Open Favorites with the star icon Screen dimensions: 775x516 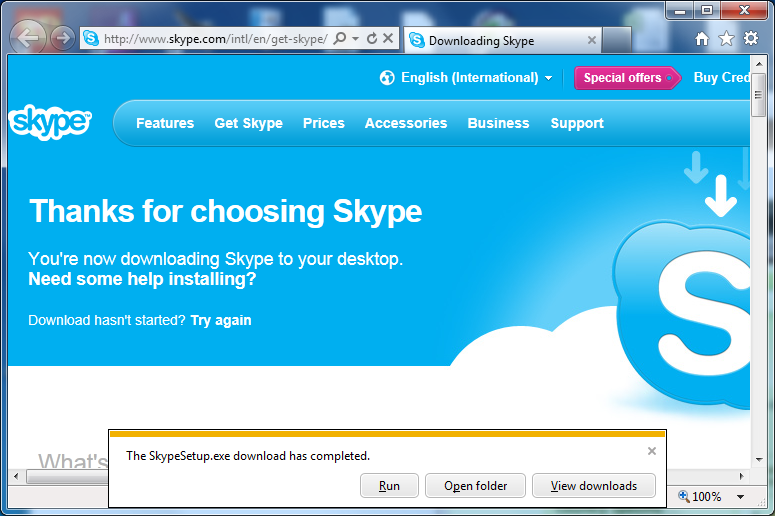click(x=726, y=39)
